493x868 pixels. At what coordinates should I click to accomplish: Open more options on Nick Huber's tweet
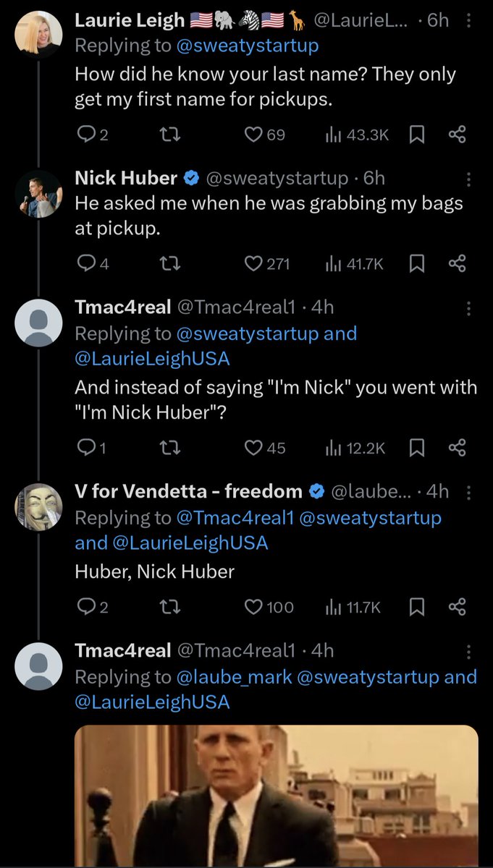click(x=468, y=179)
